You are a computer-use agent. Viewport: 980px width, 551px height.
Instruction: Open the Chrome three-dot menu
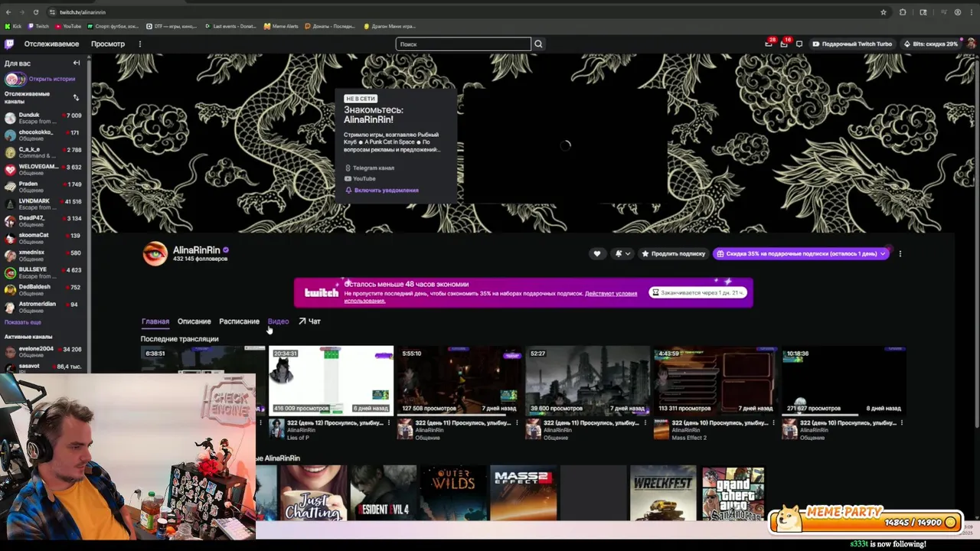(972, 12)
